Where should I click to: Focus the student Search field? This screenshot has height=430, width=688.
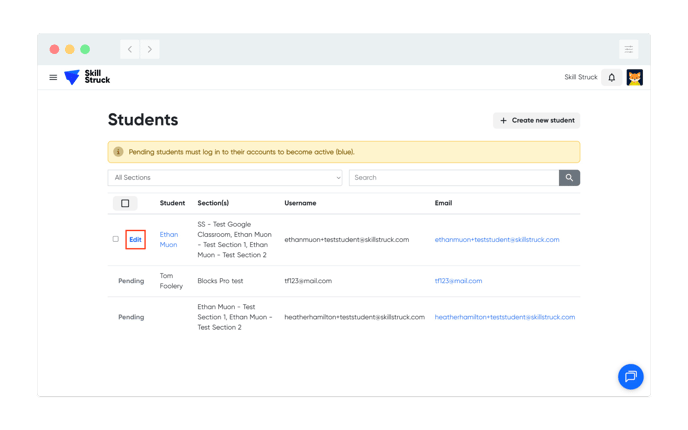pyautogui.click(x=453, y=177)
